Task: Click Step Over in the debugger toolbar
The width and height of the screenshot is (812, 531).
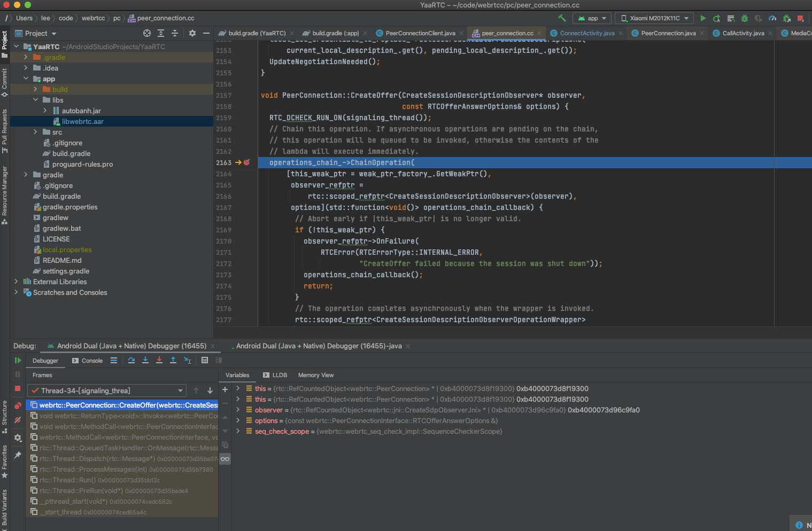Action: pyautogui.click(x=132, y=361)
